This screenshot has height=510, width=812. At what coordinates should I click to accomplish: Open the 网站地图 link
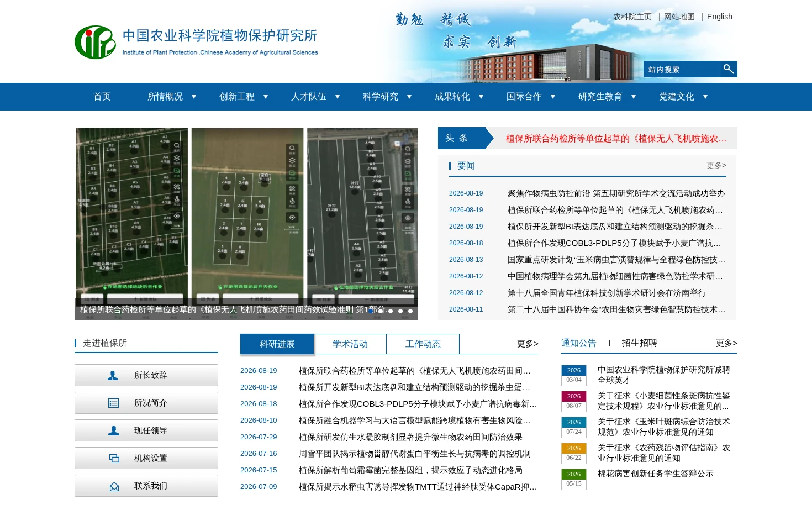click(679, 17)
